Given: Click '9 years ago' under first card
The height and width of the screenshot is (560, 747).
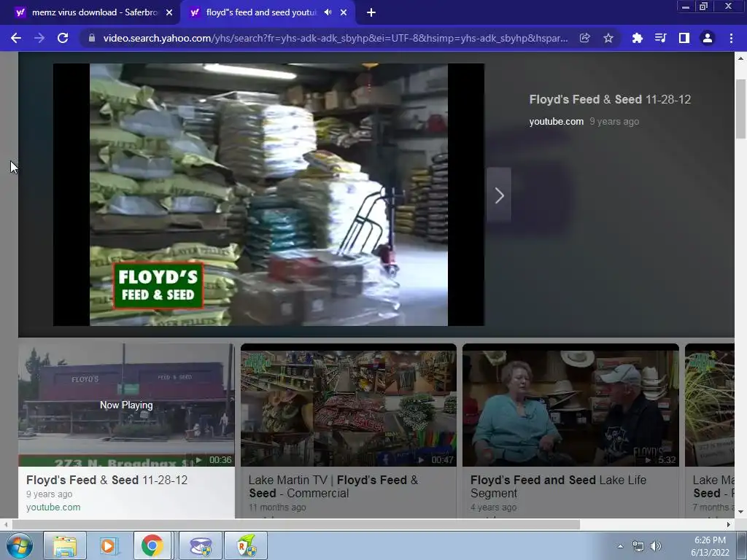Looking at the screenshot, I should click(49, 494).
